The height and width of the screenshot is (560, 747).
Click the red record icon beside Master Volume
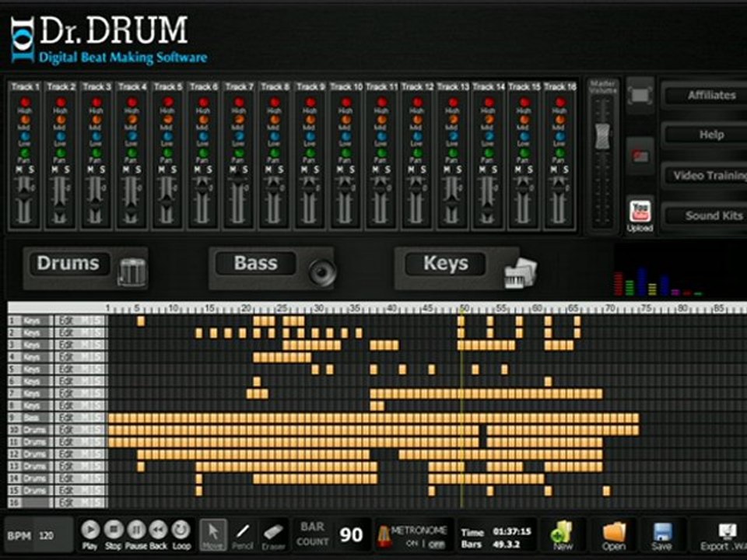pos(640,156)
